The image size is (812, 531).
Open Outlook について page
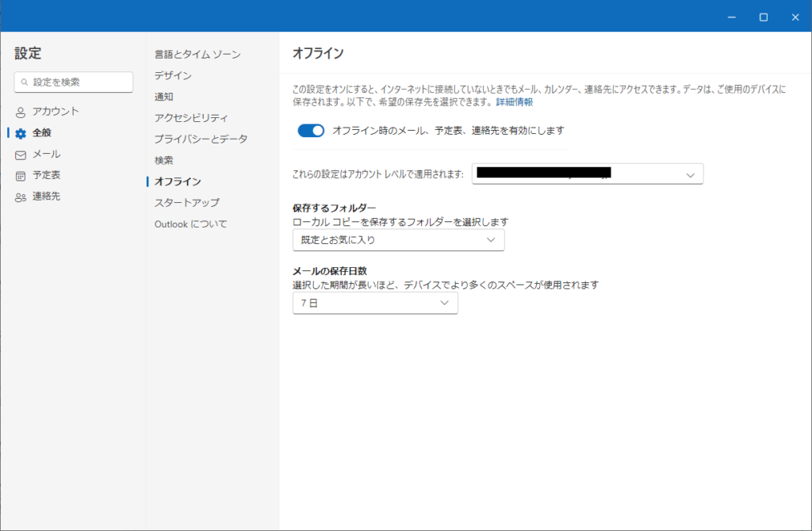190,224
